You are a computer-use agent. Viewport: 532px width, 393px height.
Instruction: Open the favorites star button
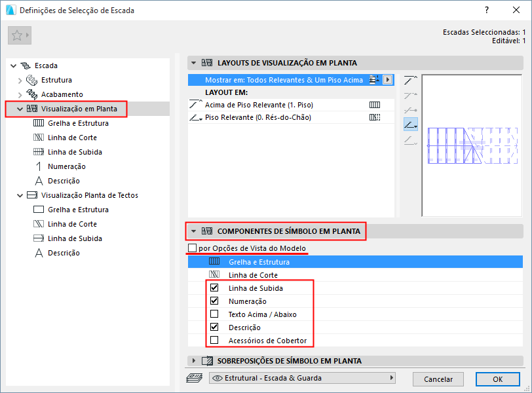[20, 35]
